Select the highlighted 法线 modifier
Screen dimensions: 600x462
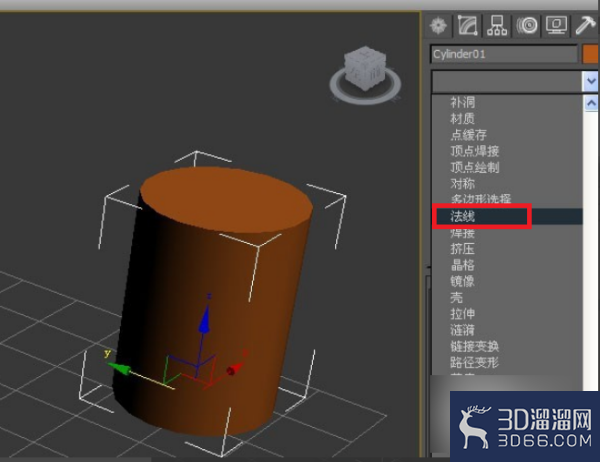tap(507, 216)
